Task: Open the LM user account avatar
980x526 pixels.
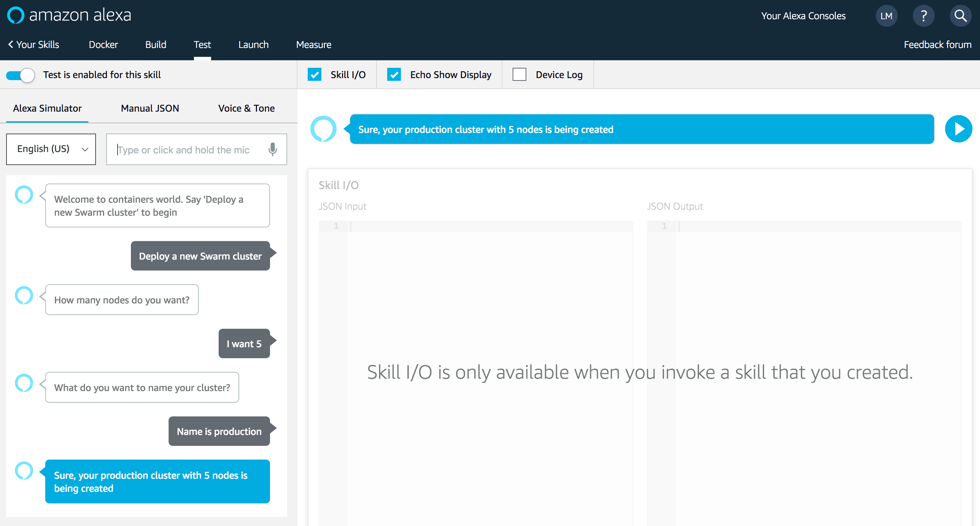Action: [x=886, y=16]
